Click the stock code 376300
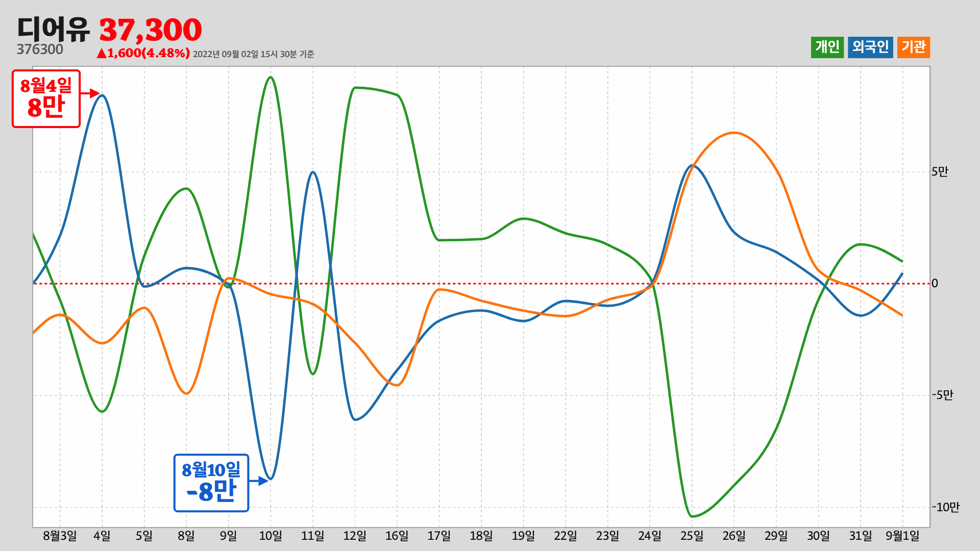980x551 pixels. pyautogui.click(x=40, y=49)
